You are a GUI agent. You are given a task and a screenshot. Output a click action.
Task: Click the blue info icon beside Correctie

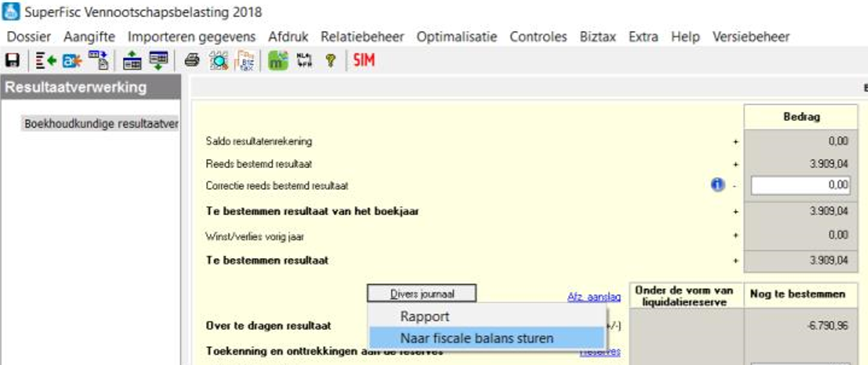pyautogui.click(x=717, y=186)
